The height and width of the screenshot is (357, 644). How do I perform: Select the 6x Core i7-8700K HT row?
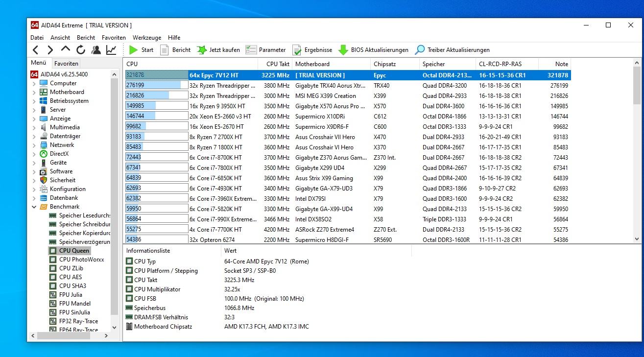coord(348,158)
